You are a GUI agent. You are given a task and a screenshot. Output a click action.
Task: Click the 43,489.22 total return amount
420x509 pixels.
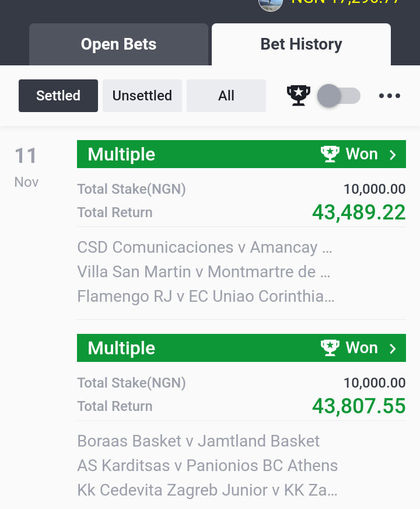point(359,212)
